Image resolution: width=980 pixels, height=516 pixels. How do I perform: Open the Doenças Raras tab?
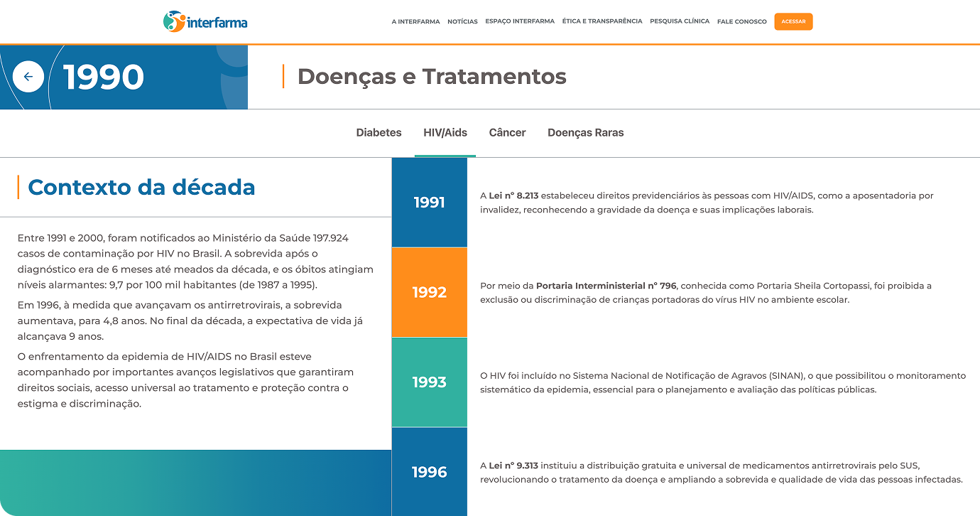(586, 133)
